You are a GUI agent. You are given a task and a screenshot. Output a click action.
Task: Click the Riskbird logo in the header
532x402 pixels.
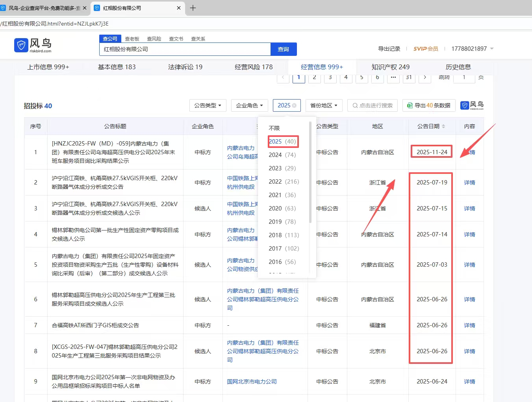click(x=33, y=45)
